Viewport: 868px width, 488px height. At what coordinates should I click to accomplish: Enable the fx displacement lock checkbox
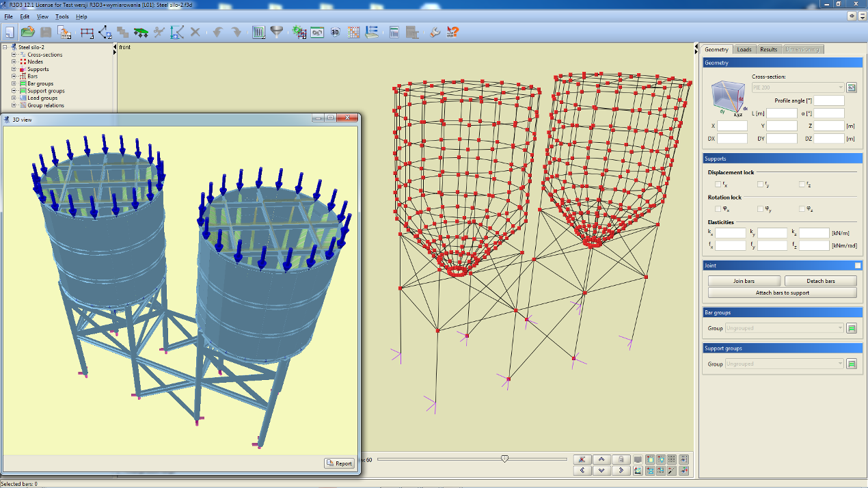tap(718, 185)
